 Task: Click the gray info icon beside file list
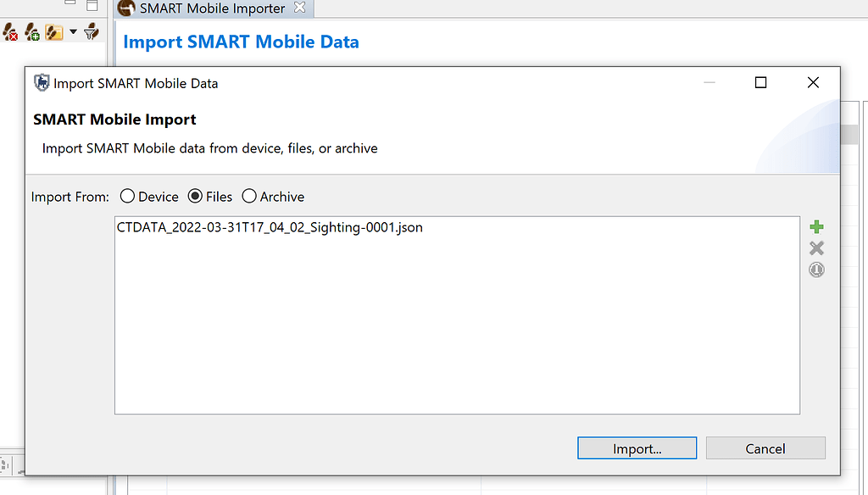tap(816, 270)
